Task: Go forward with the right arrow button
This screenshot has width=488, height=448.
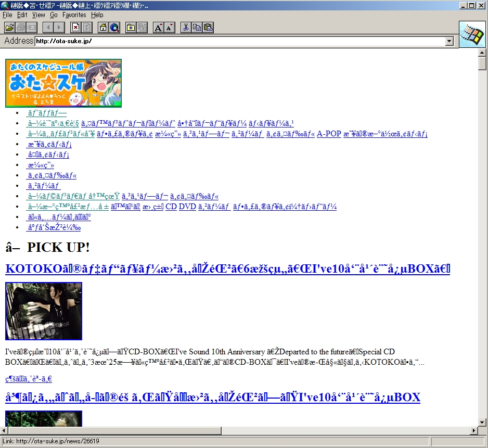Action: [x=59, y=28]
